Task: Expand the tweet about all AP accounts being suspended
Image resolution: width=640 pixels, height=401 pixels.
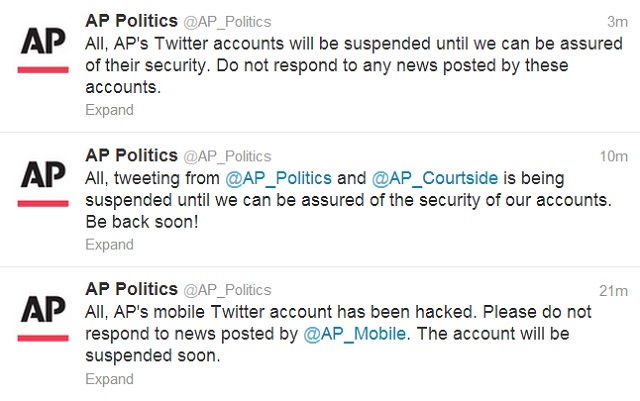Action: tap(109, 110)
